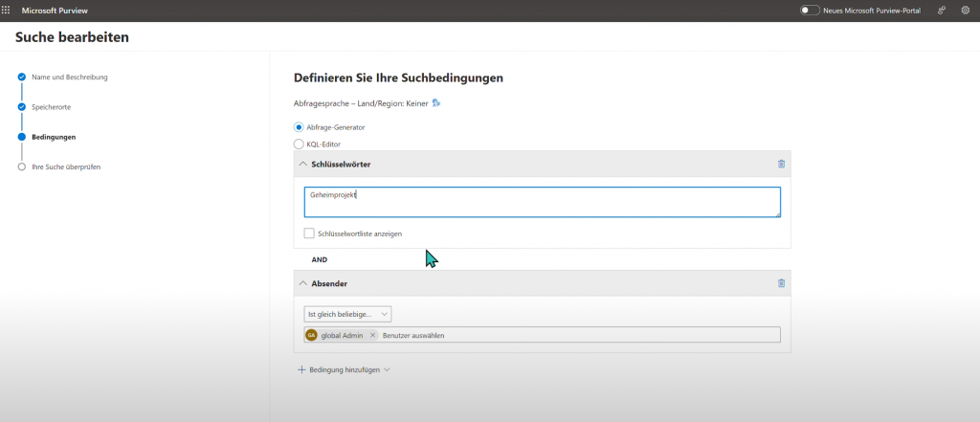The height and width of the screenshot is (422, 980).
Task: Go to Ihre Suche überprüfen step
Action: (x=66, y=167)
